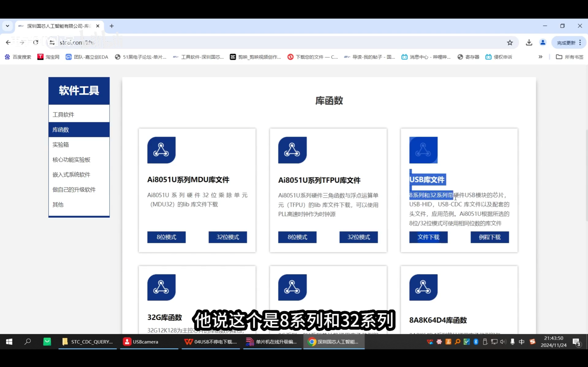Image resolution: width=588 pixels, height=367 pixels.
Task: Close the 深圳国芯人工智能有限公司 tab
Action: pyautogui.click(x=98, y=26)
